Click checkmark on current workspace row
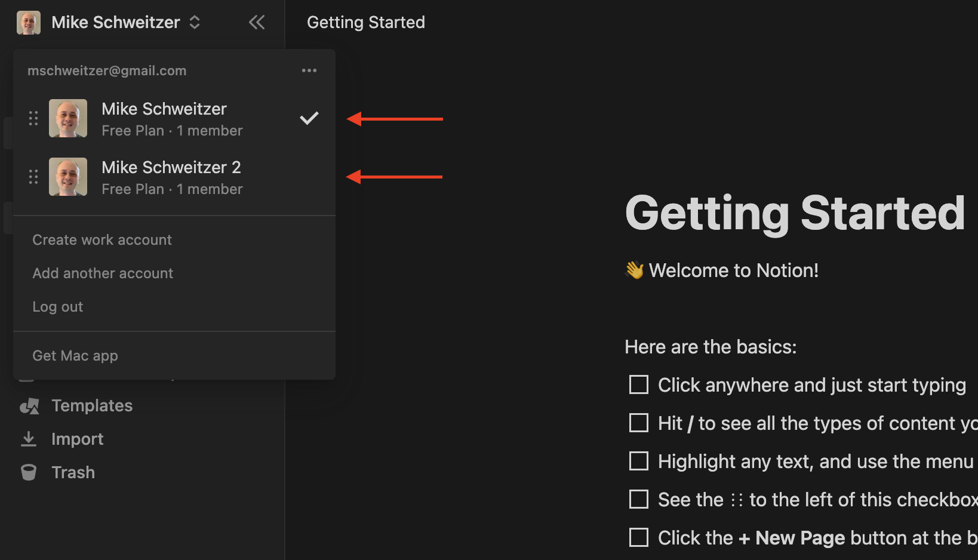This screenshot has width=978, height=560. pos(309,118)
